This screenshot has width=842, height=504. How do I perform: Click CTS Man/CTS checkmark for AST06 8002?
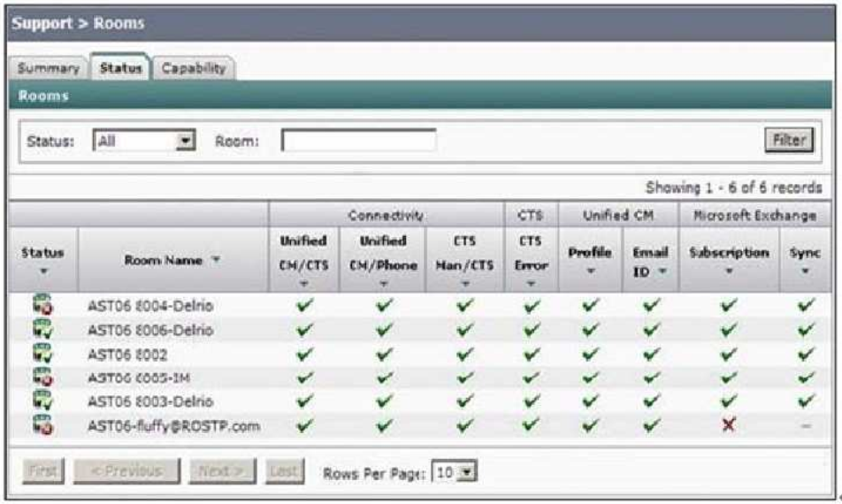[x=465, y=354]
